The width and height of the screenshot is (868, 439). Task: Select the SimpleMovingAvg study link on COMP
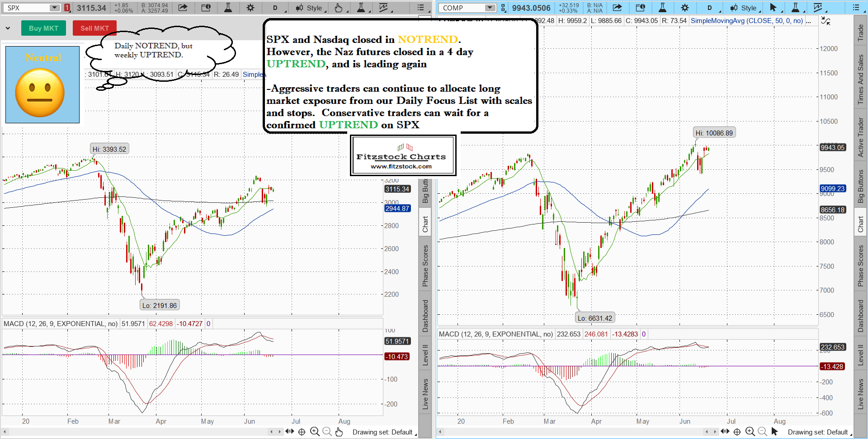(x=746, y=21)
